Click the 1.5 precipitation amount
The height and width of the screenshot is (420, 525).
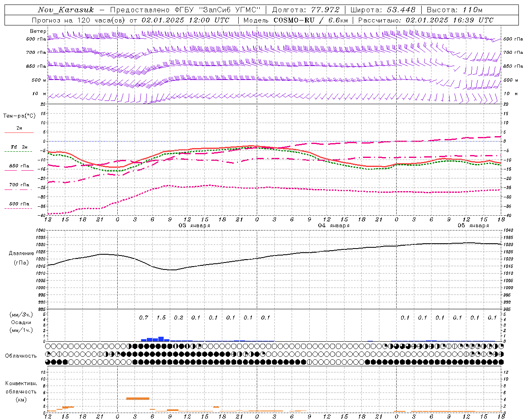(161, 317)
